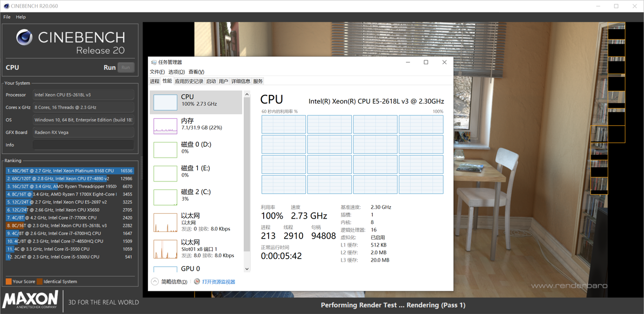Select ranking entry Intel Xeon CPU E7-4890 v2
Screen dimensions: 644x314
(70, 179)
